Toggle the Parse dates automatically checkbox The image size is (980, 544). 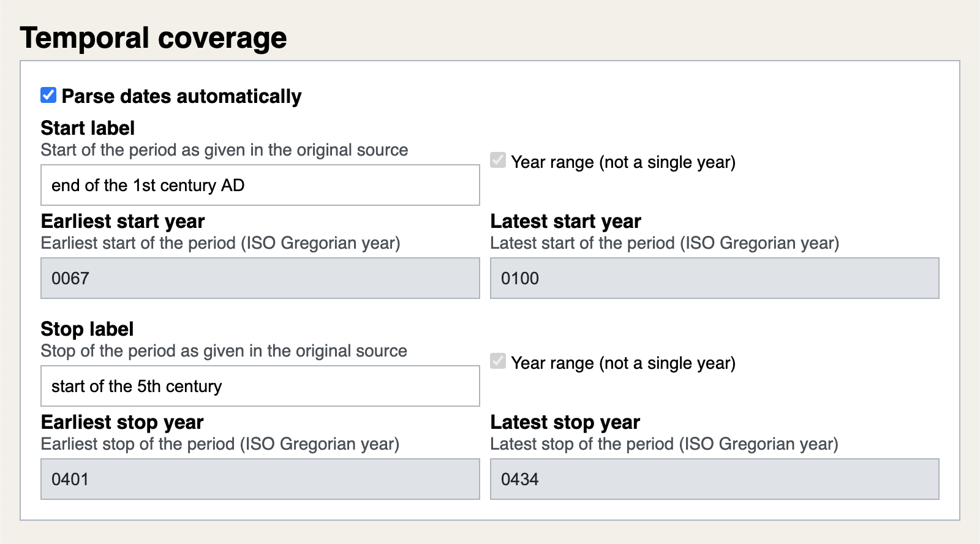(48, 96)
